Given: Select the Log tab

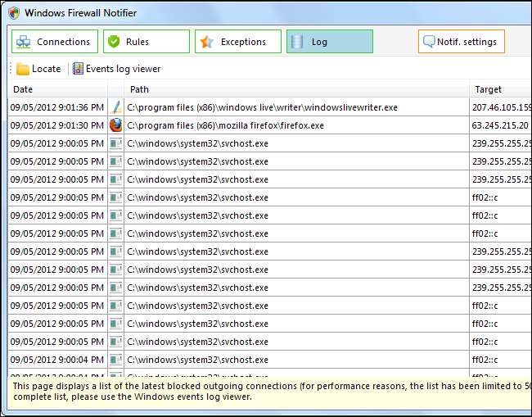Looking at the screenshot, I should pyautogui.click(x=329, y=42).
